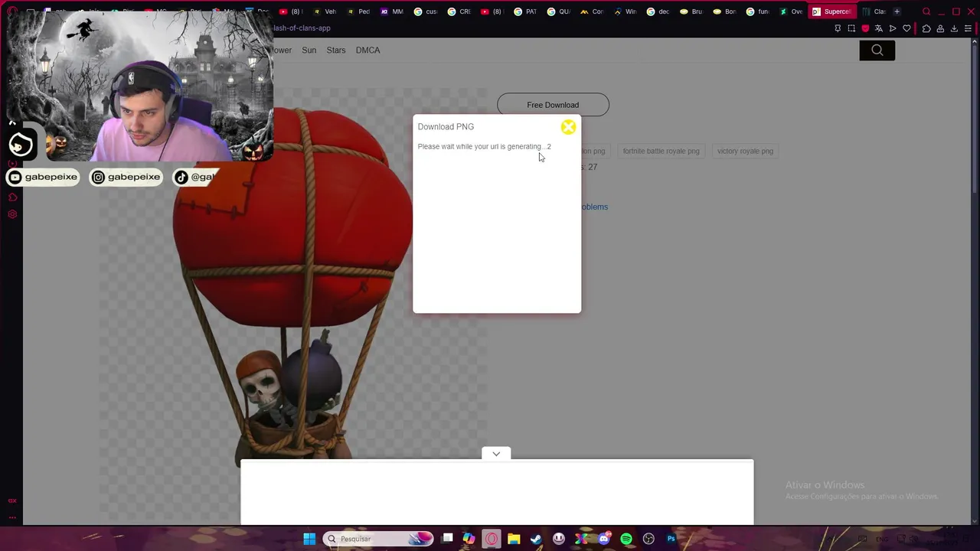The height and width of the screenshot is (551, 980).
Task: Switch to the 'PAT' Google tab
Action: [526, 11]
